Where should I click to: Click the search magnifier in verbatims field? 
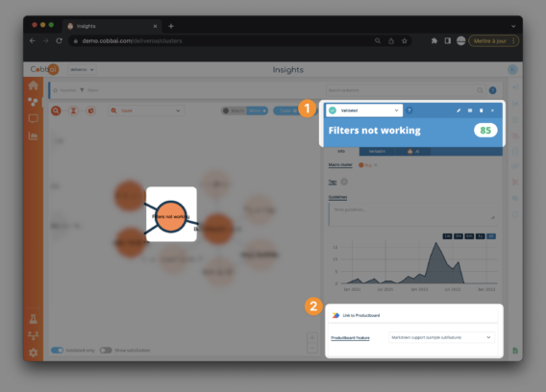pyautogui.click(x=480, y=90)
